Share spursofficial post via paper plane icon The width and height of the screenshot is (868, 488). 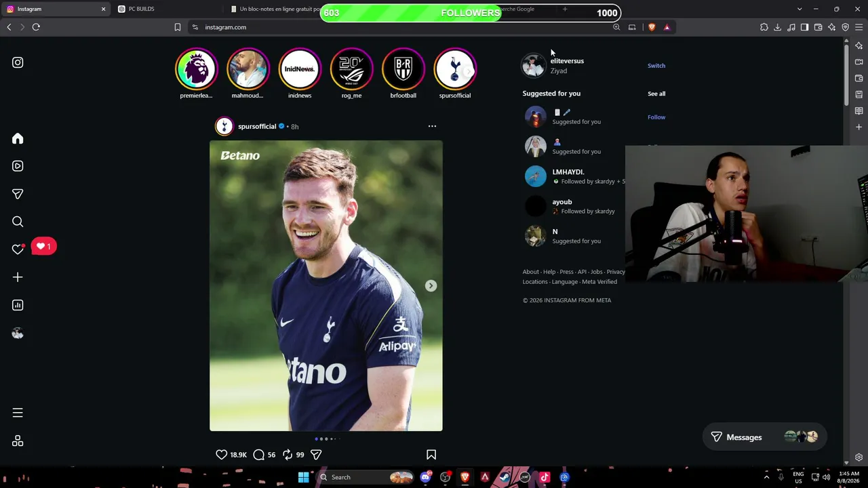tap(315, 455)
